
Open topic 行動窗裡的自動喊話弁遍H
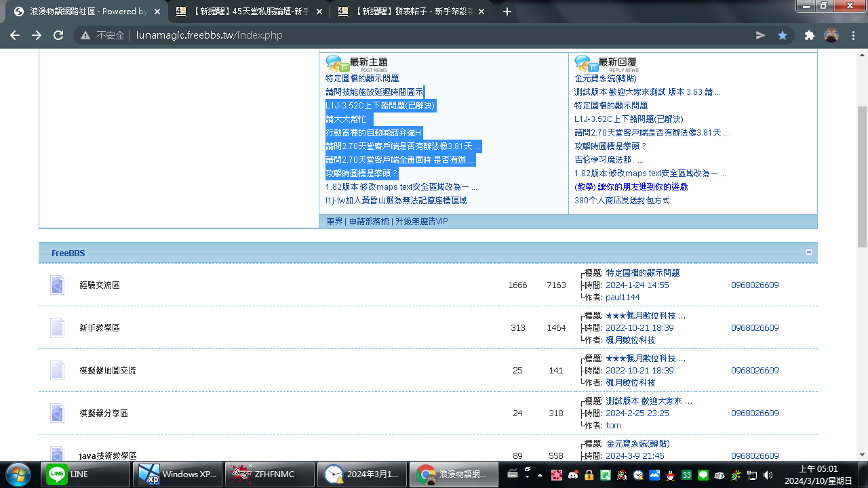pyautogui.click(x=374, y=133)
